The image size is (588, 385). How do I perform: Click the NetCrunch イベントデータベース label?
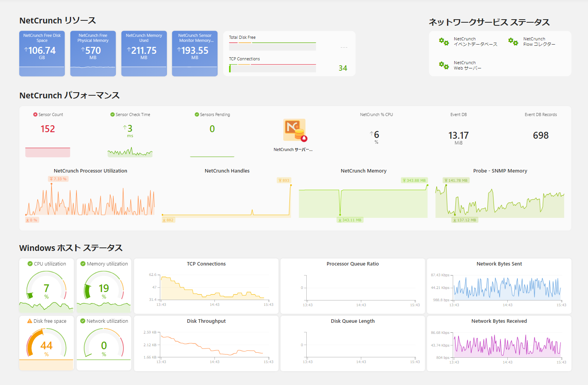pyautogui.click(x=475, y=41)
